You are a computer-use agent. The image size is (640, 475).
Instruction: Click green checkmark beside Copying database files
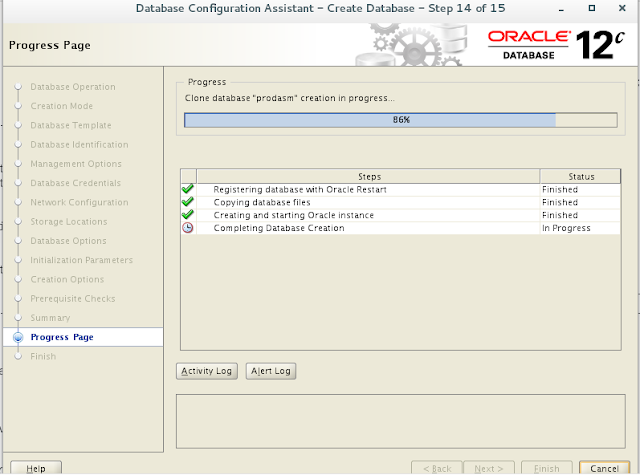point(188,202)
